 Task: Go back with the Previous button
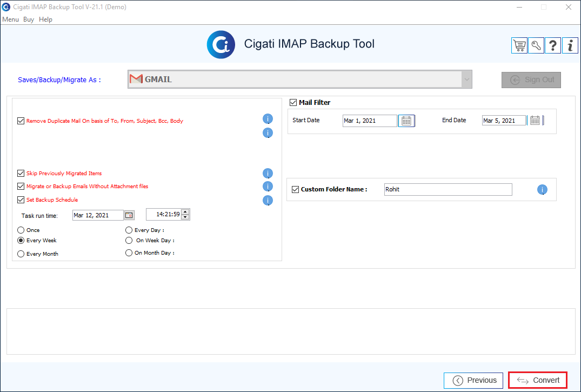(x=473, y=381)
